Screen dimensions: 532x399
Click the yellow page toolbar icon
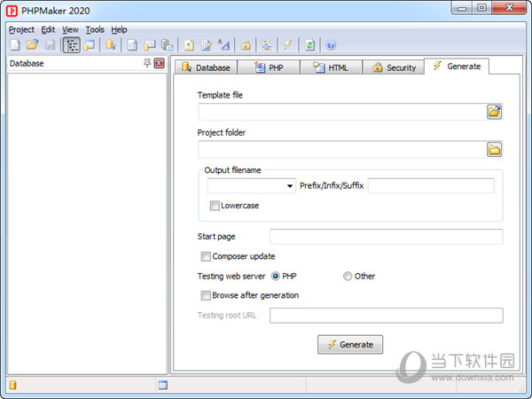click(x=189, y=45)
